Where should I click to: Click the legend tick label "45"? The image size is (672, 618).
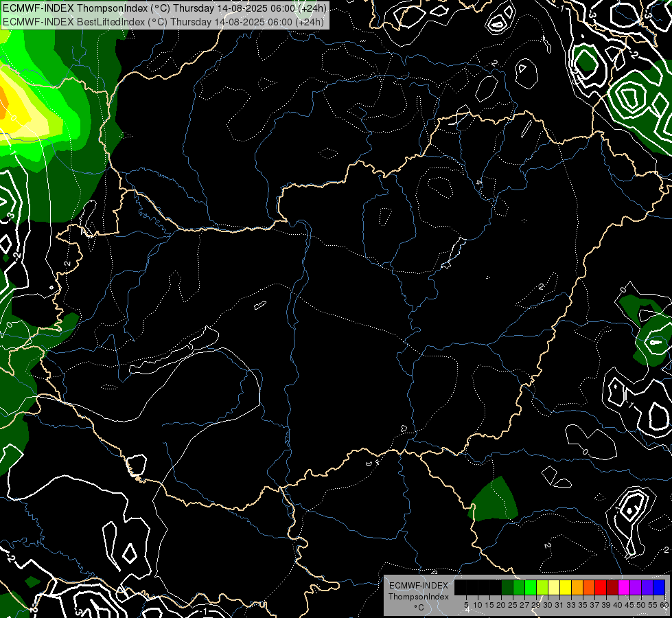click(630, 605)
